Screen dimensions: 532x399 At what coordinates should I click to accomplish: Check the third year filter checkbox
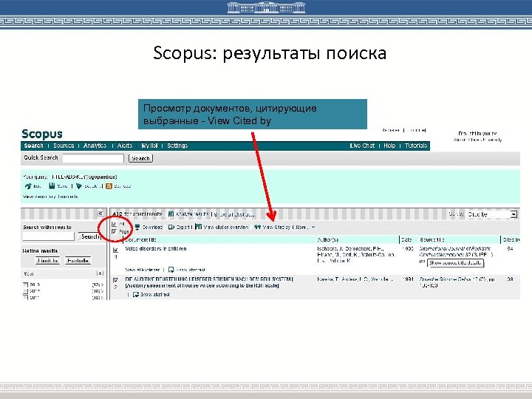pos(25,297)
